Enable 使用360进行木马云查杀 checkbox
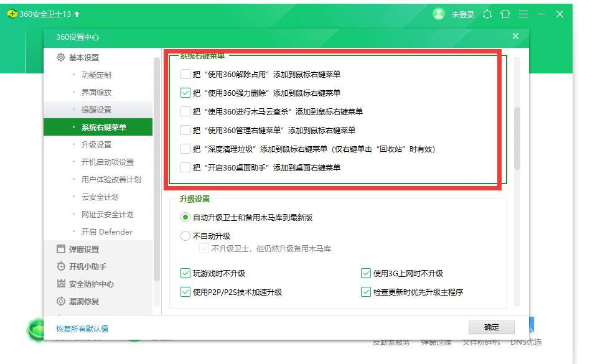Image resolution: width=595 pixels, height=364 pixels. pyautogui.click(x=185, y=111)
